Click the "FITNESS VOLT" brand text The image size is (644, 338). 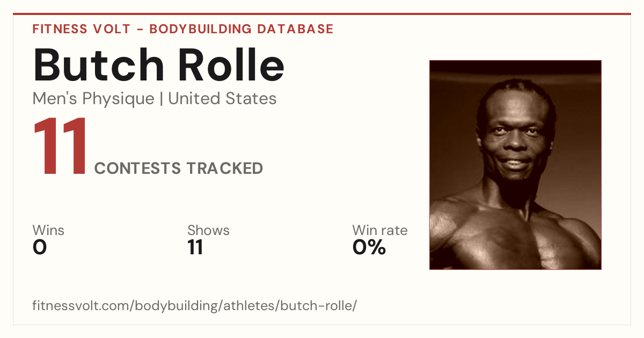(x=80, y=29)
